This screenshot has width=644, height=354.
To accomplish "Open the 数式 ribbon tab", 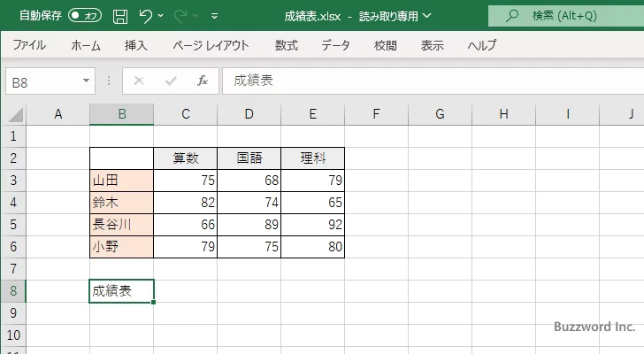I will 287,45.
